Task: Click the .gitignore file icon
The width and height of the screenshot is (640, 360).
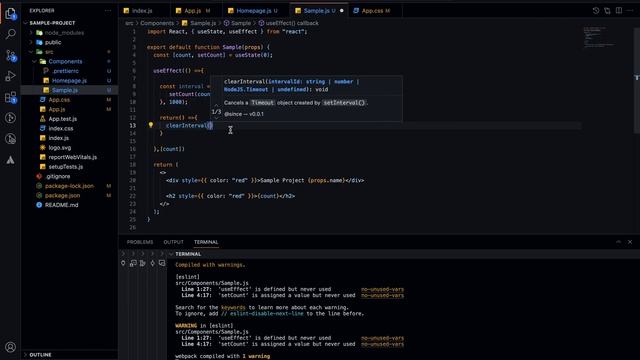Action: [x=39, y=176]
